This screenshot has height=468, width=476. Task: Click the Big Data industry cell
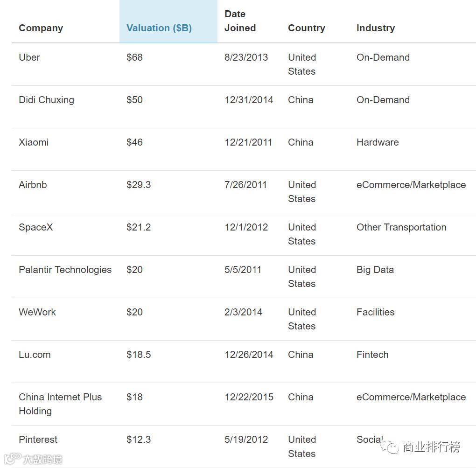375,270
